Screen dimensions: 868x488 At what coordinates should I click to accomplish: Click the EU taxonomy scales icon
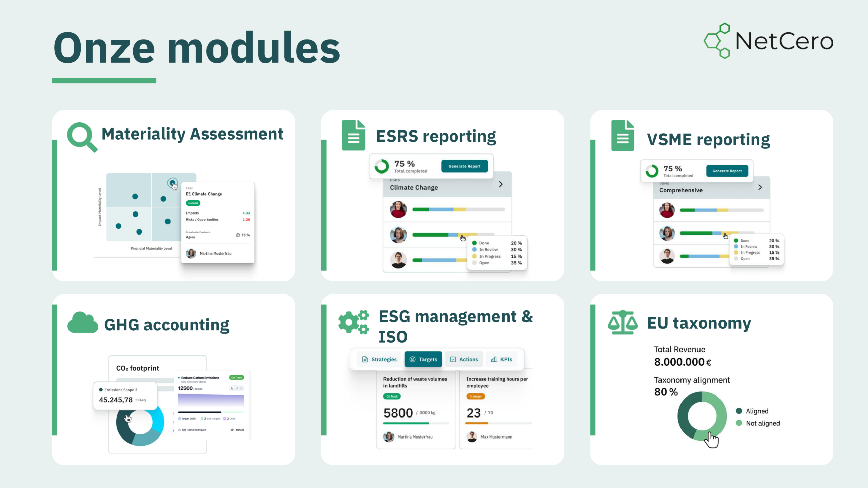point(622,322)
